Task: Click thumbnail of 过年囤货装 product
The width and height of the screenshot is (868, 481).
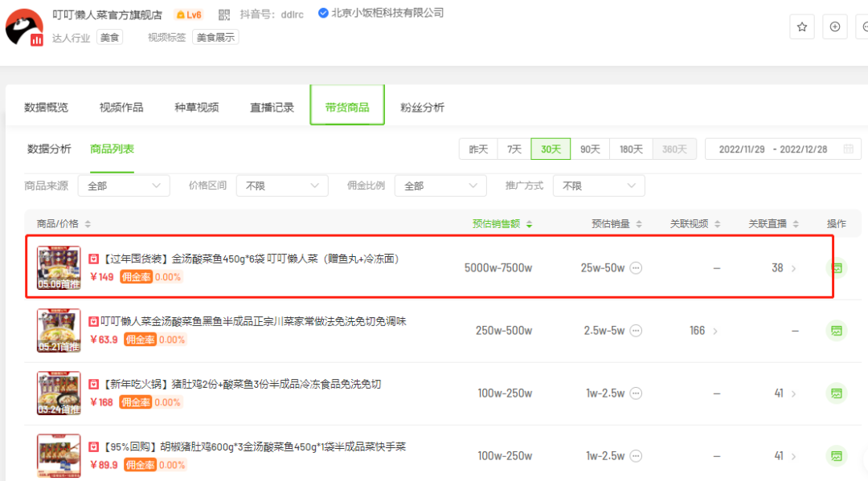Action: pos(59,268)
